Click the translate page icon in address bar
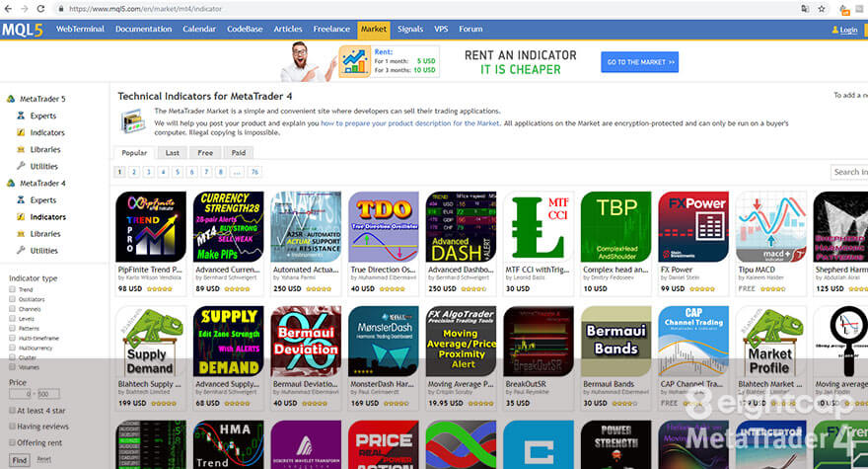 click(x=805, y=9)
